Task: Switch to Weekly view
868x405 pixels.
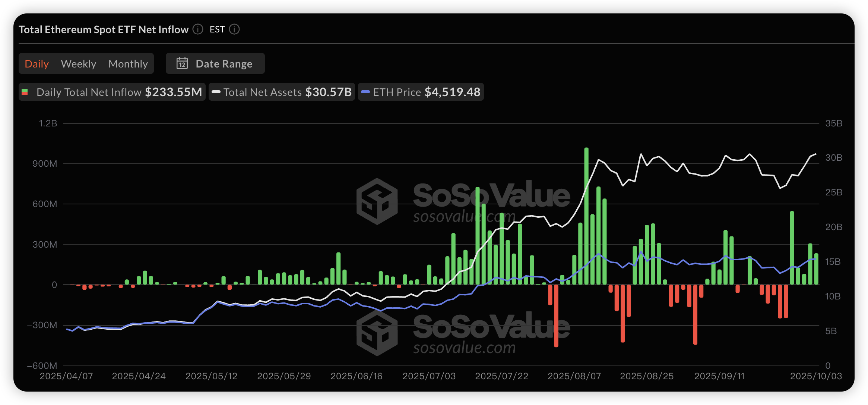Action: [78, 64]
